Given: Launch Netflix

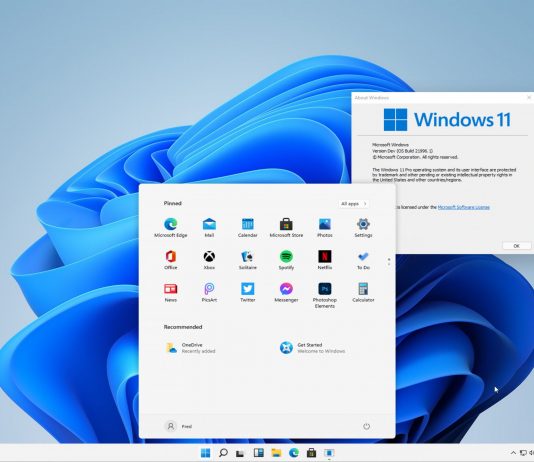Looking at the screenshot, I should (x=325, y=260).
